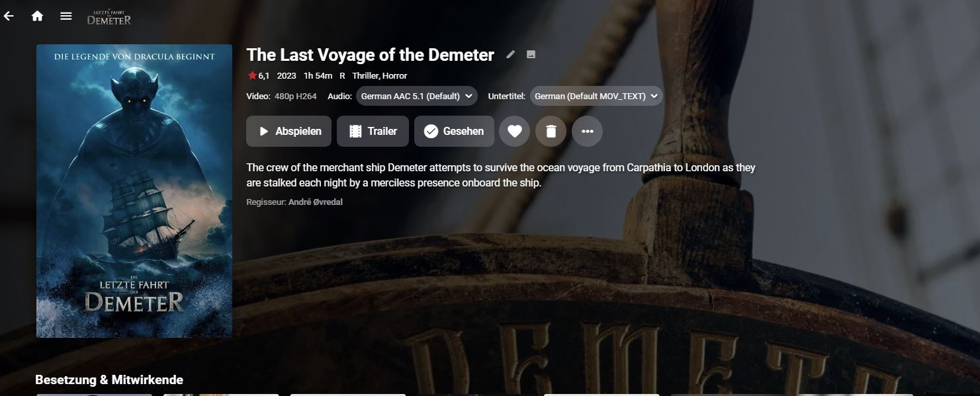Add movie to favorites with heart icon
Image resolution: width=980 pixels, height=396 pixels.
coord(514,131)
